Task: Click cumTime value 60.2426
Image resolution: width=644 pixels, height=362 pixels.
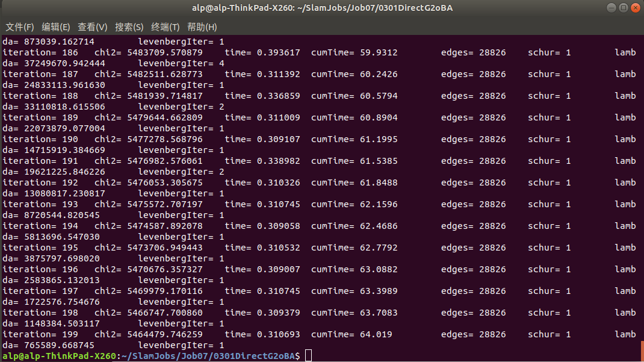Action: (379, 74)
